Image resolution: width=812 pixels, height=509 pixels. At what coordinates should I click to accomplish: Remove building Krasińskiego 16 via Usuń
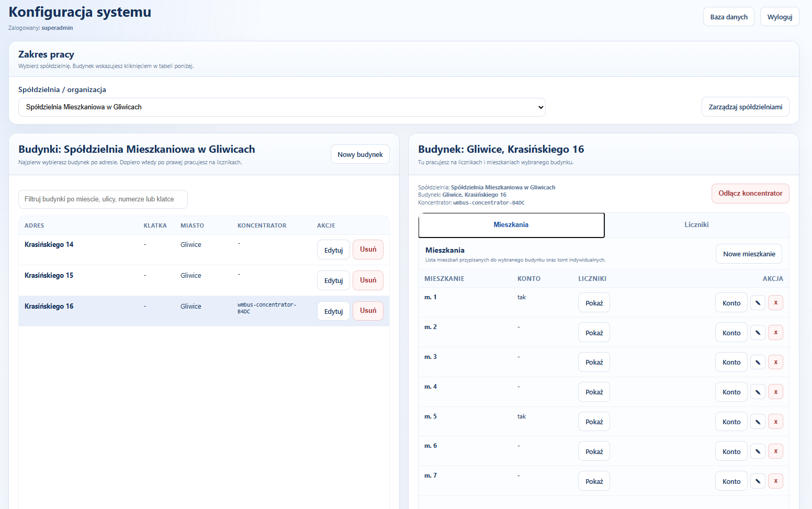click(x=368, y=311)
